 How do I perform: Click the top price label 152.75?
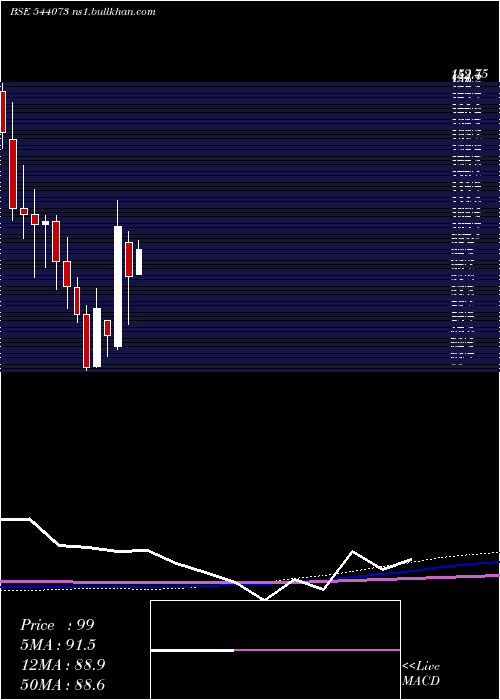tap(470, 74)
